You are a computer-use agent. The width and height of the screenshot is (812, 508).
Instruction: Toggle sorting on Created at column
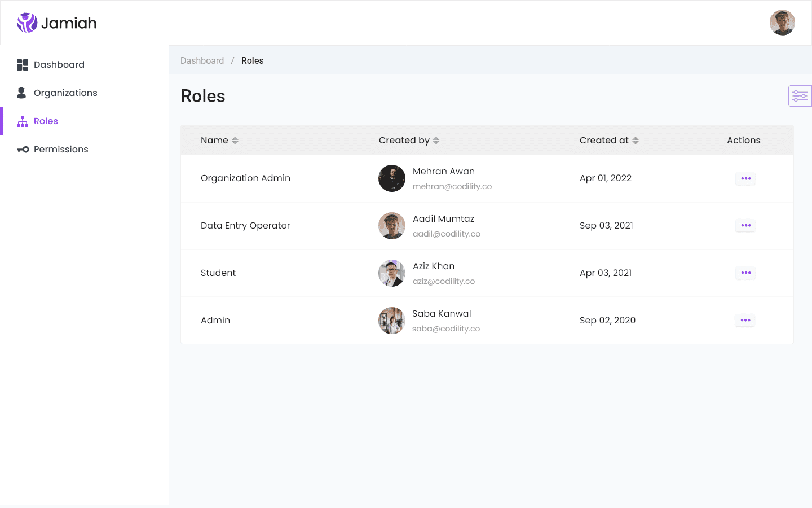(636, 141)
